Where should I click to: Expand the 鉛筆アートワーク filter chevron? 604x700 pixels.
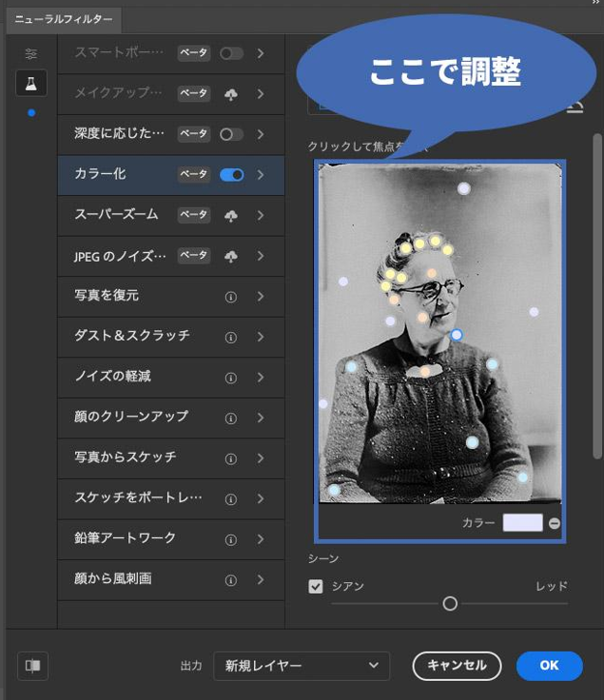[261, 539]
